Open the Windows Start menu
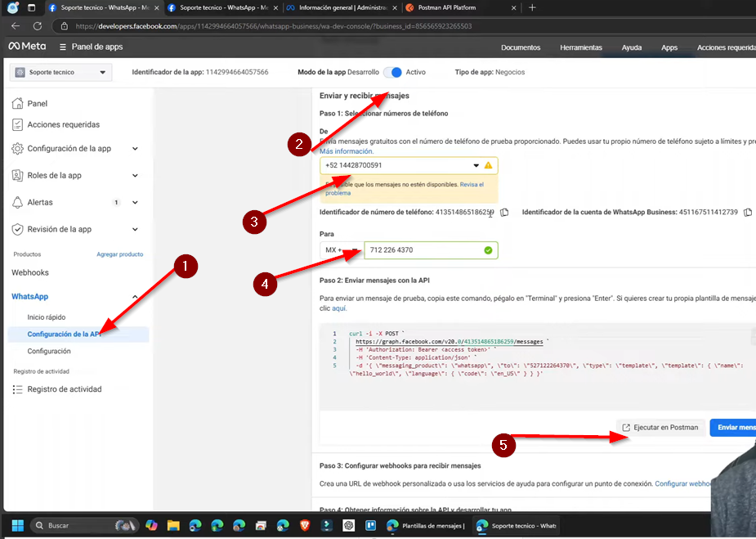This screenshot has height=539, width=756. [x=18, y=525]
